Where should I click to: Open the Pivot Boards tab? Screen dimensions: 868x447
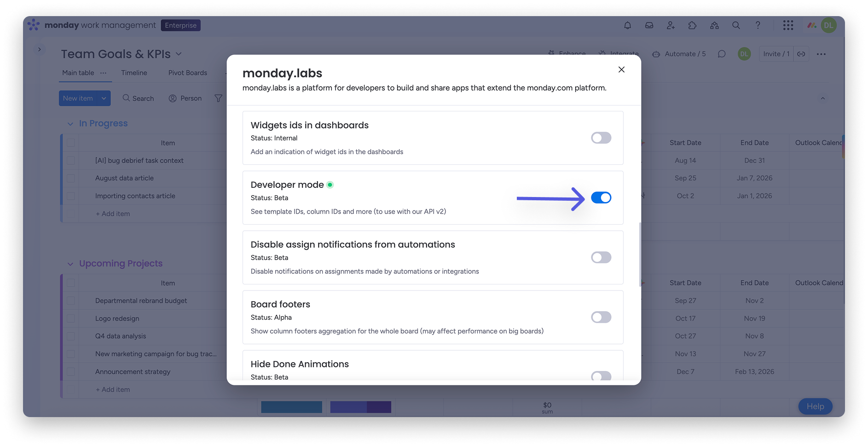pos(188,73)
